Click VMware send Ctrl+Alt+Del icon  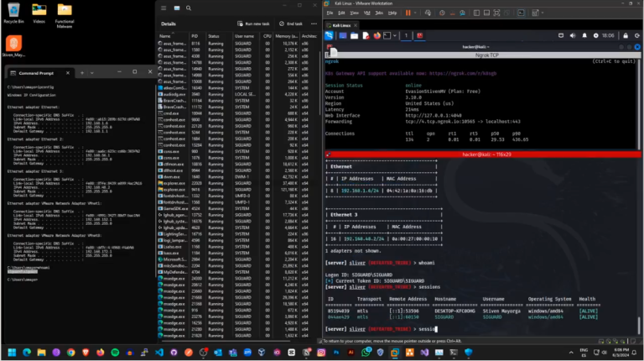(428, 13)
